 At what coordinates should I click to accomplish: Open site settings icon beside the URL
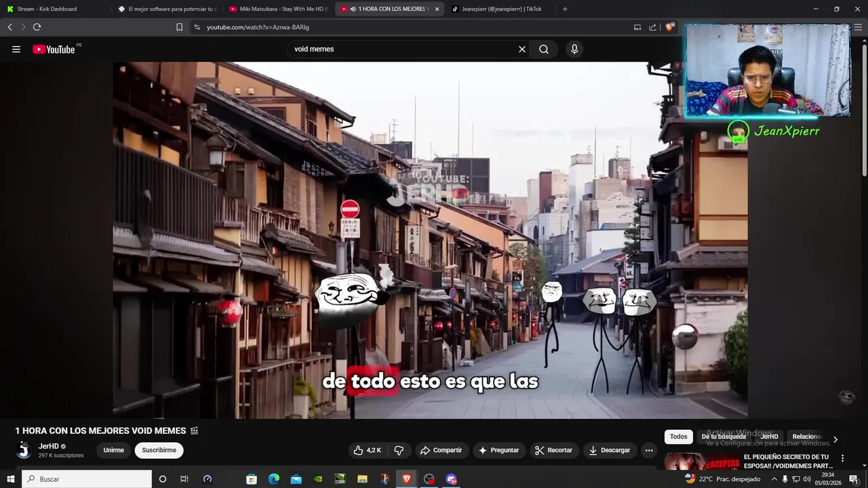click(197, 27)
